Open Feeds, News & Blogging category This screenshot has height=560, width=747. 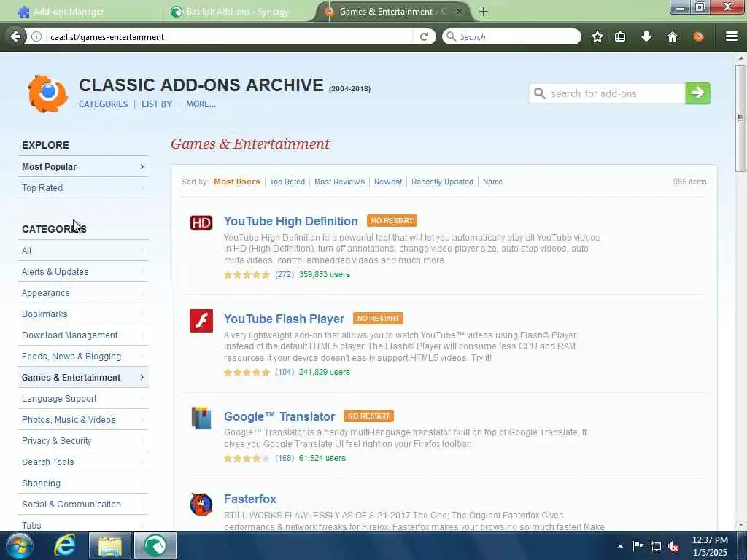[x=83, y=356]
